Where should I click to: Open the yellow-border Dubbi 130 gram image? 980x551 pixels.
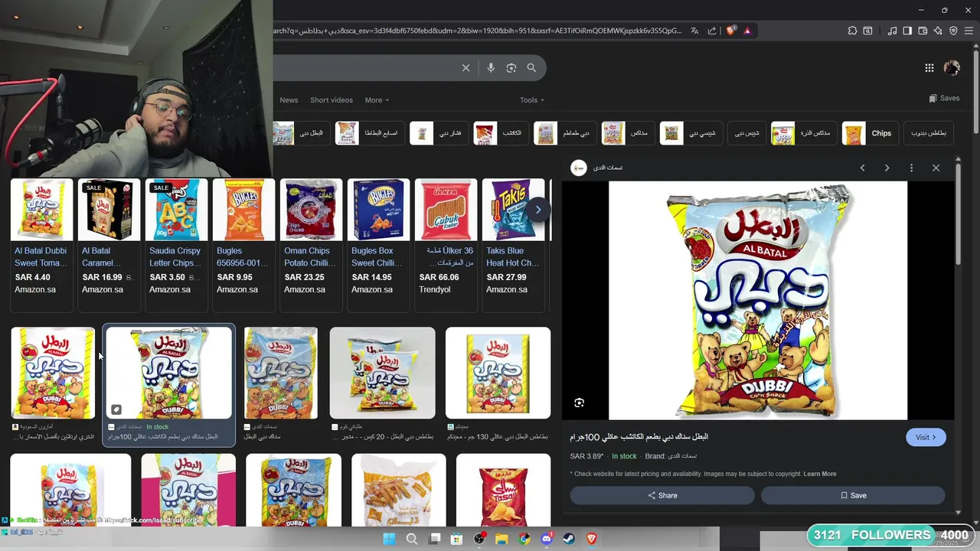[x=498, y=373]
